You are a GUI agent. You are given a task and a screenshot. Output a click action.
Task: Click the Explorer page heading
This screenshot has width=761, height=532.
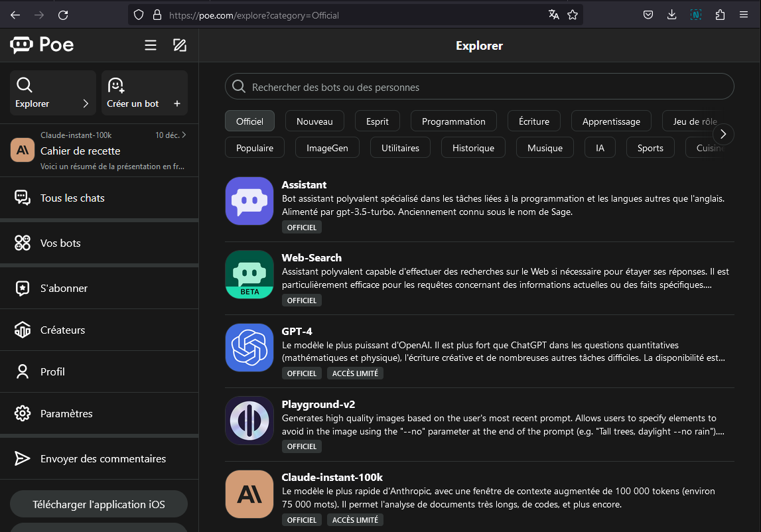[x=480, y=46]
